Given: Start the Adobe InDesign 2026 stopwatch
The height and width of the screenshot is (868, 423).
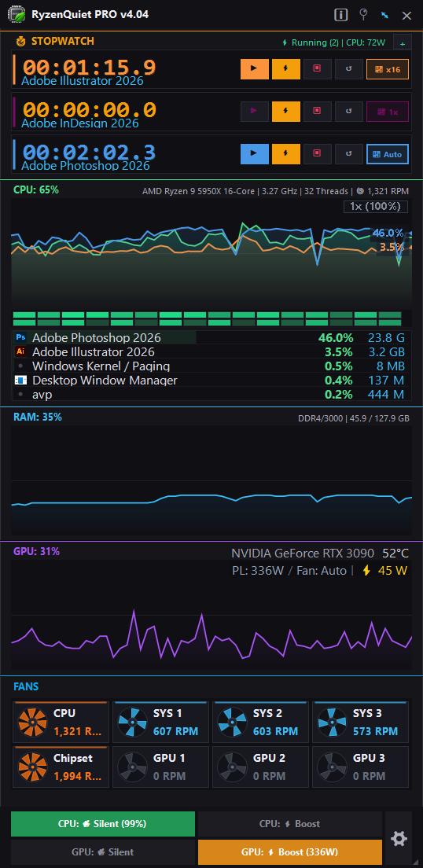Looking at the screenshot, I should [255, 112].
